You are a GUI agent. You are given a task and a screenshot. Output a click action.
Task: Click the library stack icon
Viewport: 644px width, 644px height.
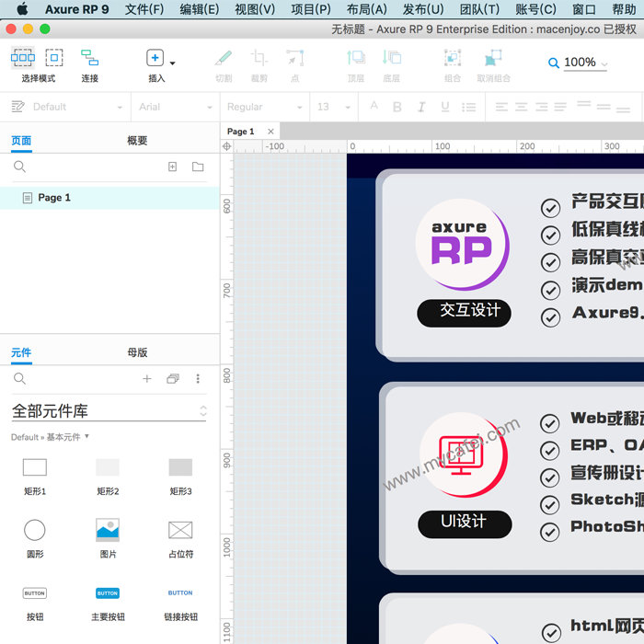coord(173,378)
